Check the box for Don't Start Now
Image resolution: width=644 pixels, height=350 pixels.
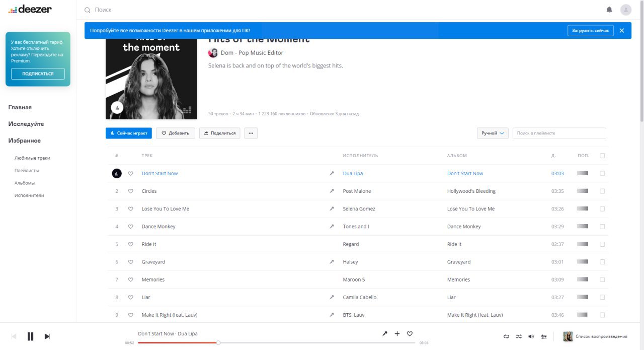click(x=602, y=173)
